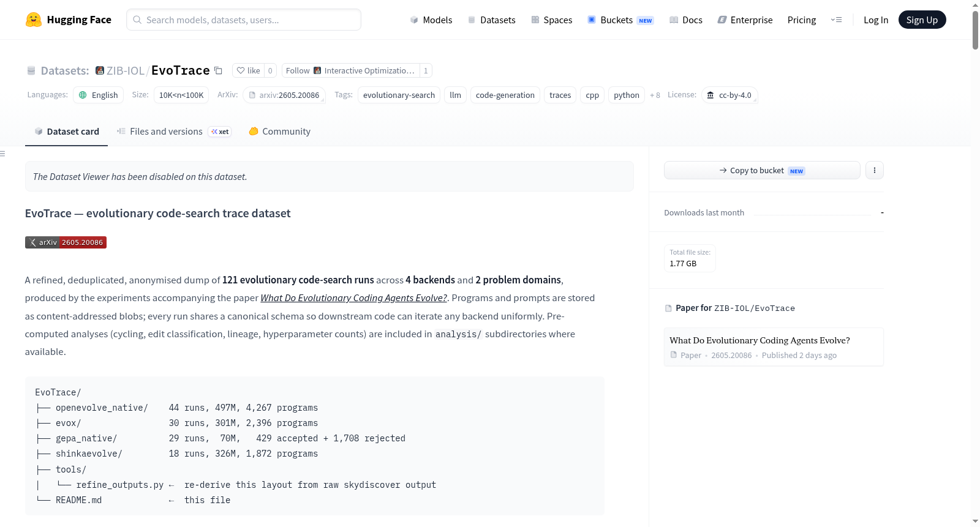Open the Docs page
The height and width of the screenshot is (527, 980).
tap(686, 20)
